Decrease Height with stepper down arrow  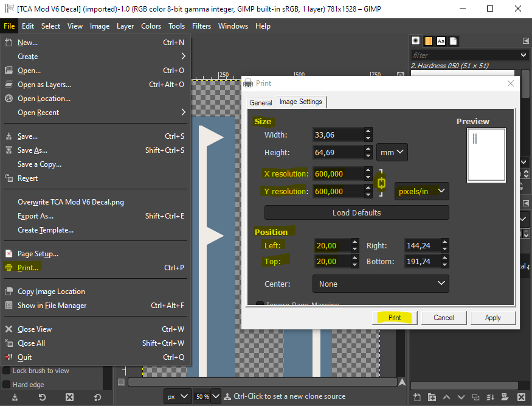368,156
